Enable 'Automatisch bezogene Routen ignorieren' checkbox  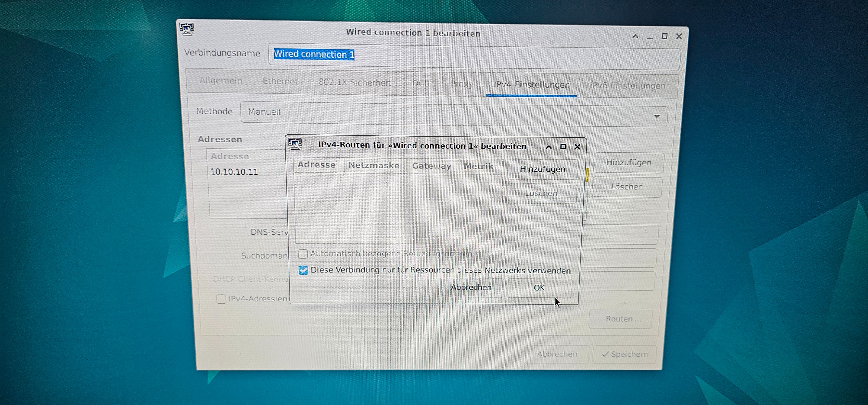click(303, 253)
